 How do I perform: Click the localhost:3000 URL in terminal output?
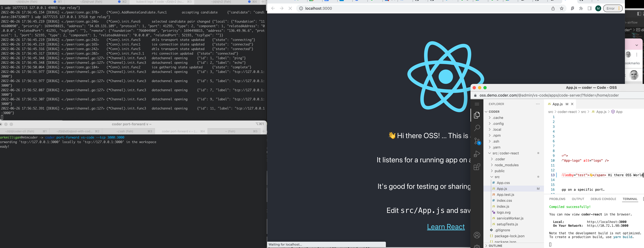[x=606, y=222]
